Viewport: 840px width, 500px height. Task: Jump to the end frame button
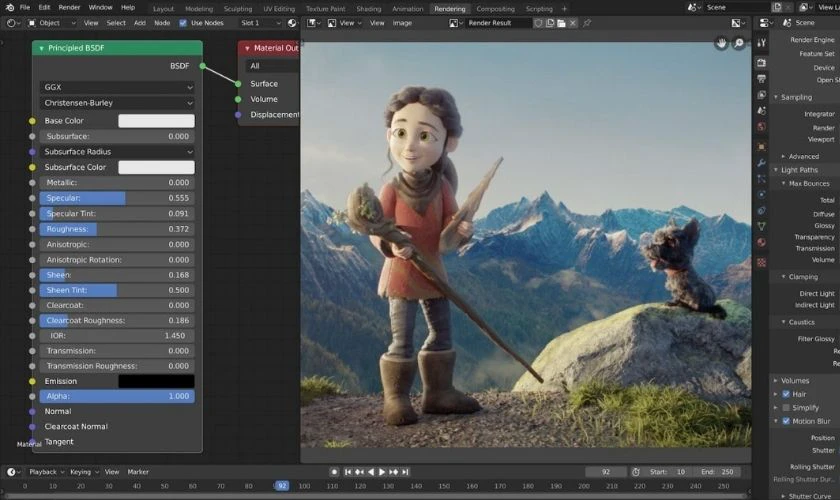406,472
